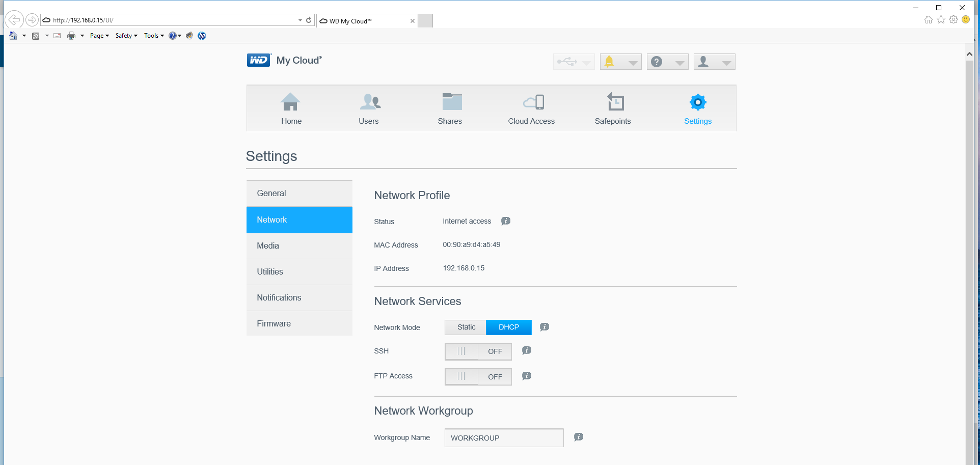
Task: Open the Safety menu
Action: (126, 36)
